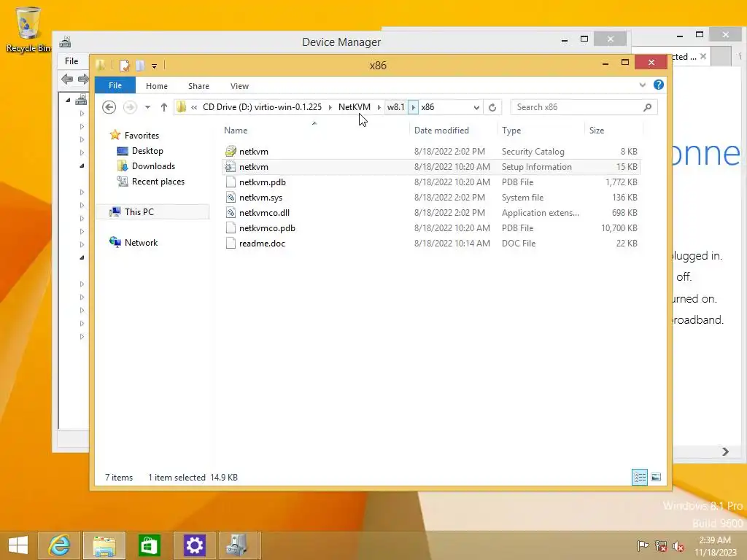Open Device Manager taskbar button
This screenshot has height=560, width=747.
tap(238, 545)
